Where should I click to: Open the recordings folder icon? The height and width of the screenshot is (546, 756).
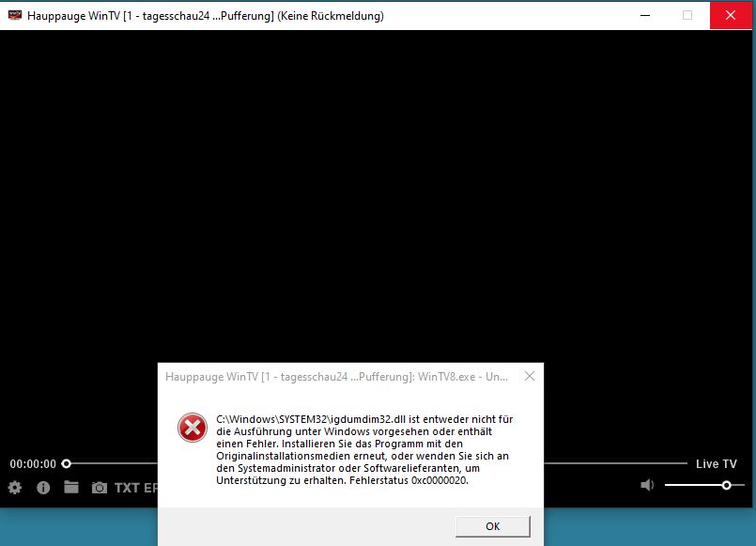71,487
